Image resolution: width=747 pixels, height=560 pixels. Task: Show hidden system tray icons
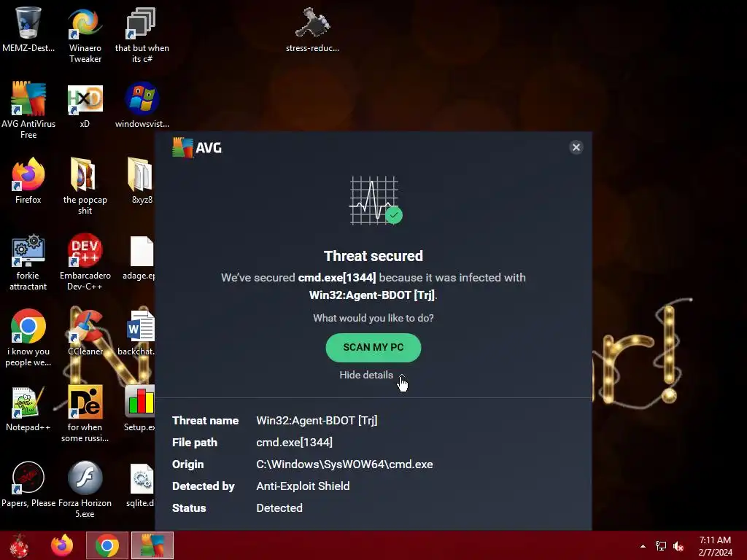point(643,546)
